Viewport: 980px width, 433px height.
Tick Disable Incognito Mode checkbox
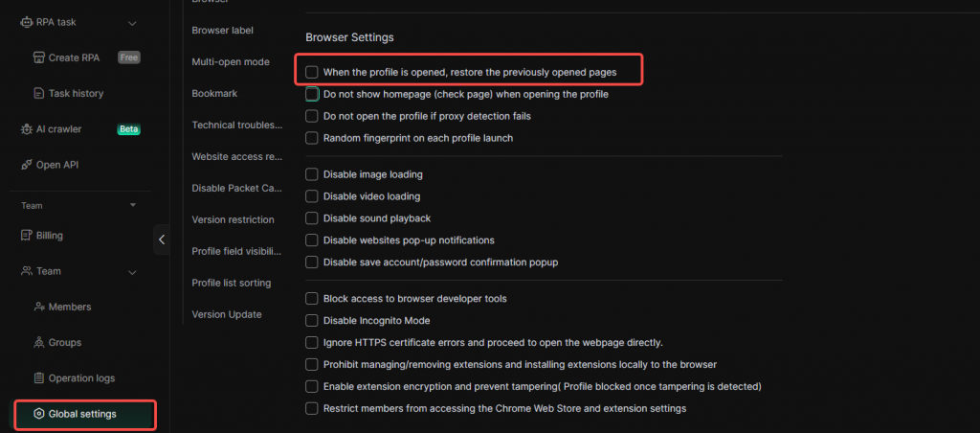[x=312, y=321]
